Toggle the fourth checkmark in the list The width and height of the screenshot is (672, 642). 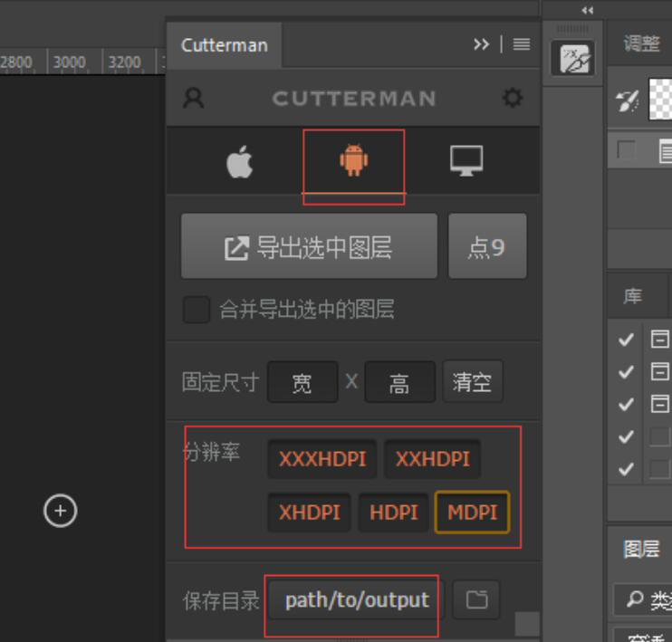tap(626, 436)
